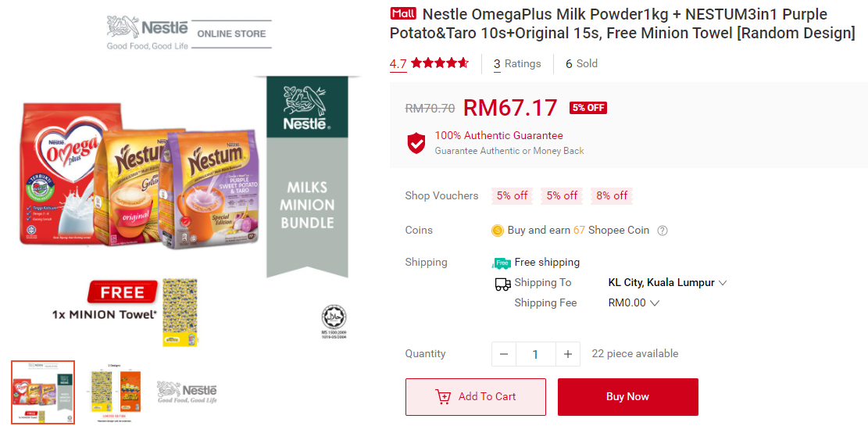Select the Minion towel designs thumbnail
This screenshot has width=868, height=433.
point(116,392)
